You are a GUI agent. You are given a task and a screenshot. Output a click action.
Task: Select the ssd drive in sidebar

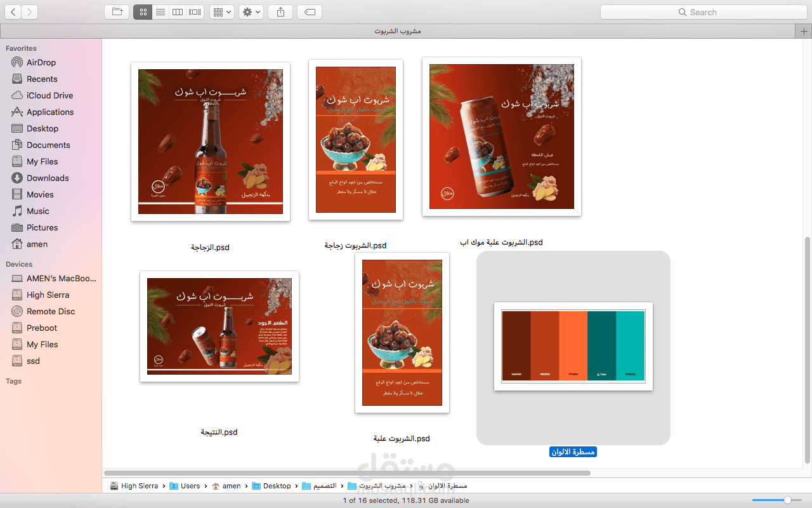coord(33,361)
